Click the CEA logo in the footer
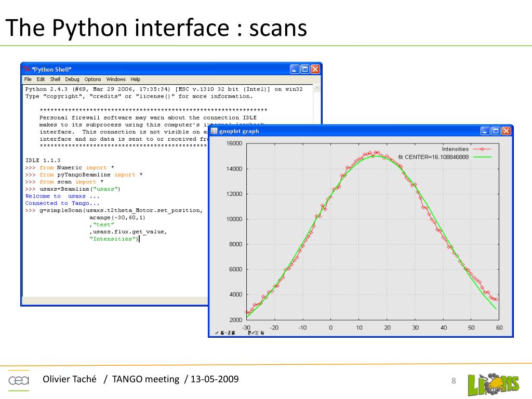532x399 pixels. click(19, 381)
